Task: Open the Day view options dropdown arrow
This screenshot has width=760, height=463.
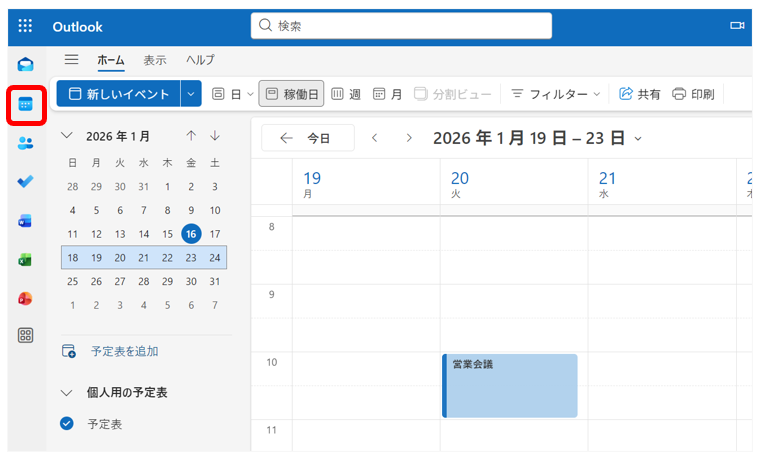Action: pos(250,94)
